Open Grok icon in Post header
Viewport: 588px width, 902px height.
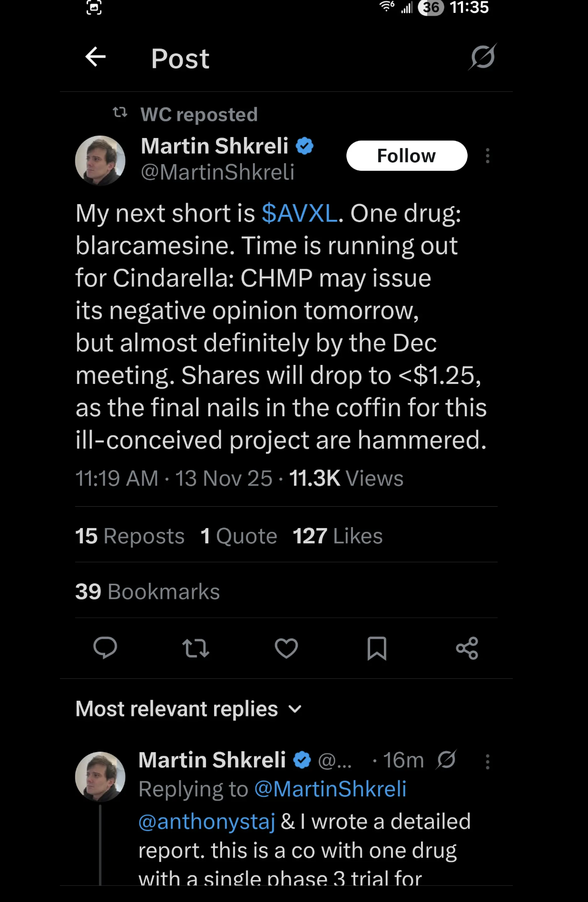482,57
